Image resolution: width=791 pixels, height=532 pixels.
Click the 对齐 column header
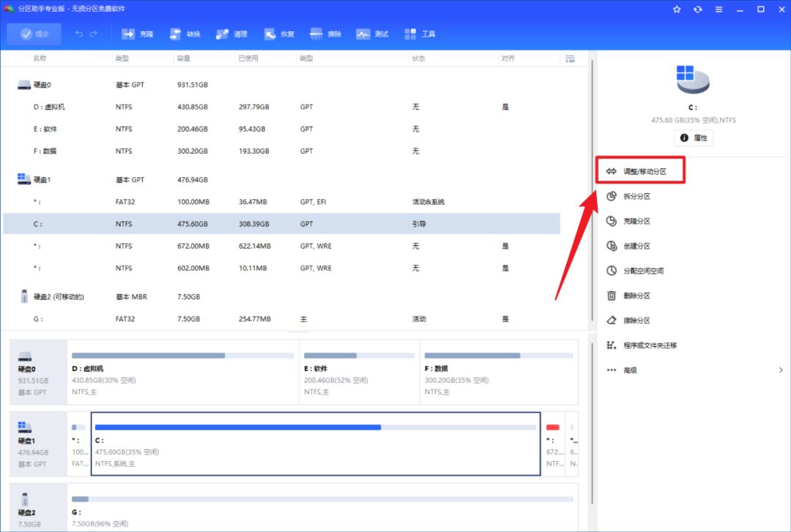pyautogui.click(x=508, y=59)
